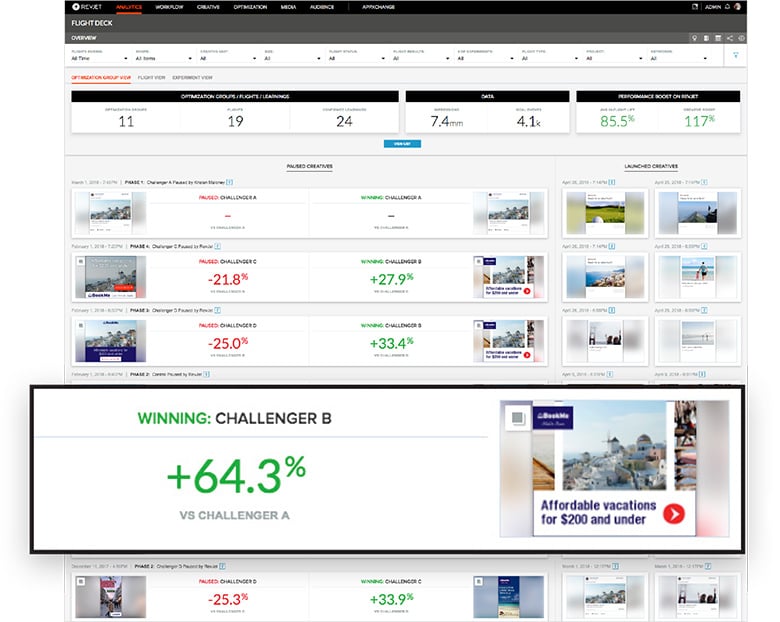Open the first launched creative thumbnail
Image resolution: width=780 pixels, height=622 pixels.
591,212
